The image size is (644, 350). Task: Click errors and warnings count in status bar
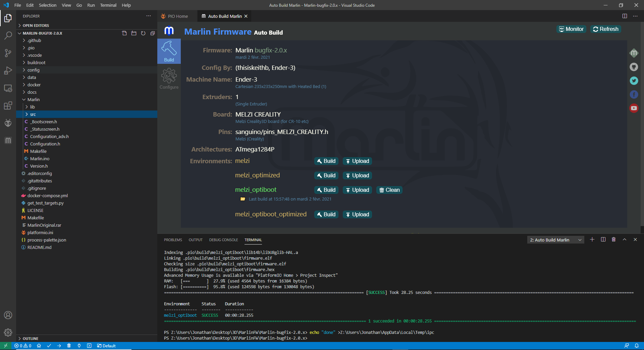23,346
